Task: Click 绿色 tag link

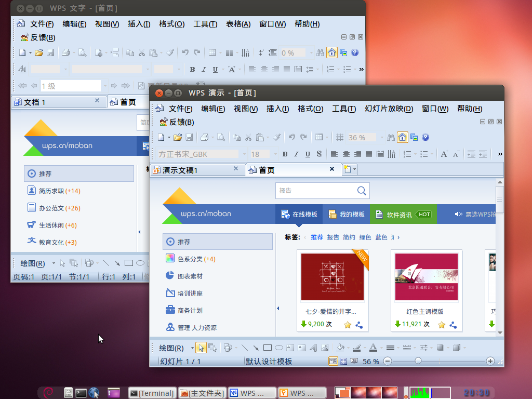Action: click(x=365, y=237)
